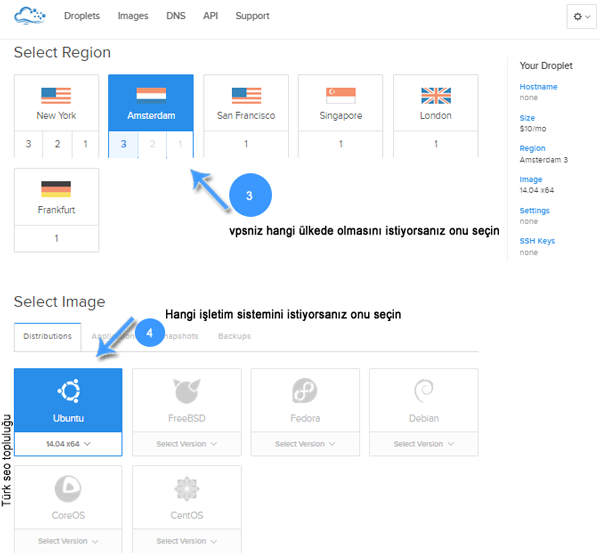Choose Singapore datacenter 1
Screen dimensions: 600x553
point(341,144)
